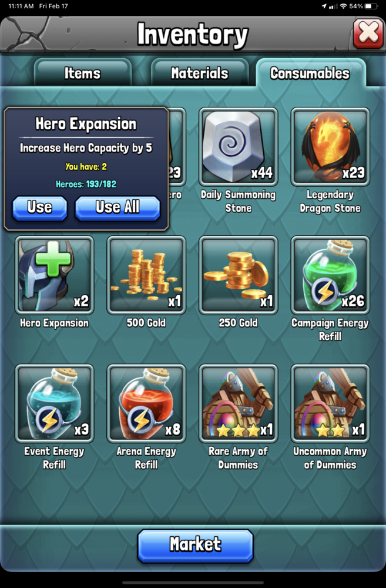
Task: Select the Uncommon Army of Dummies item
Action: pos(330,403)
